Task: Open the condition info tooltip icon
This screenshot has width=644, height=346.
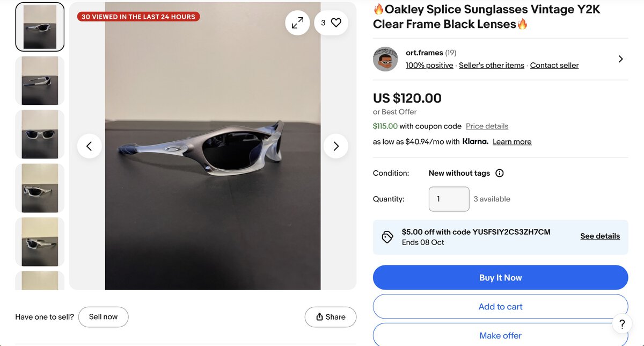Action: [x=500, y=173]
